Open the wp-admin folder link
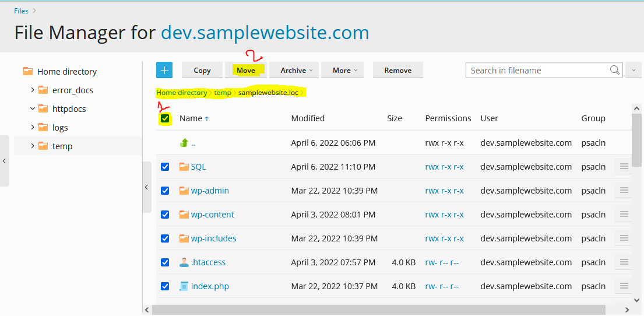The image size is (644, 316). (210, 191)
